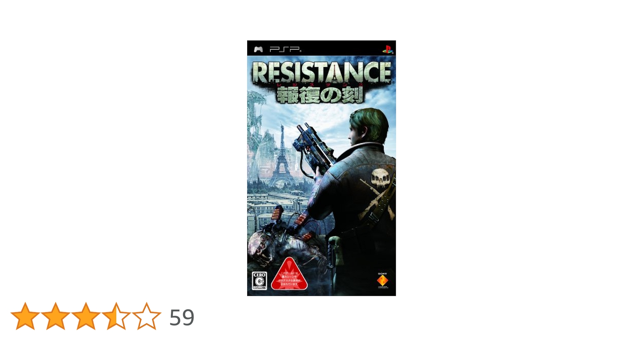644x337 pixels.
Task: Click the half-filled fourth star
Action: 116,316
